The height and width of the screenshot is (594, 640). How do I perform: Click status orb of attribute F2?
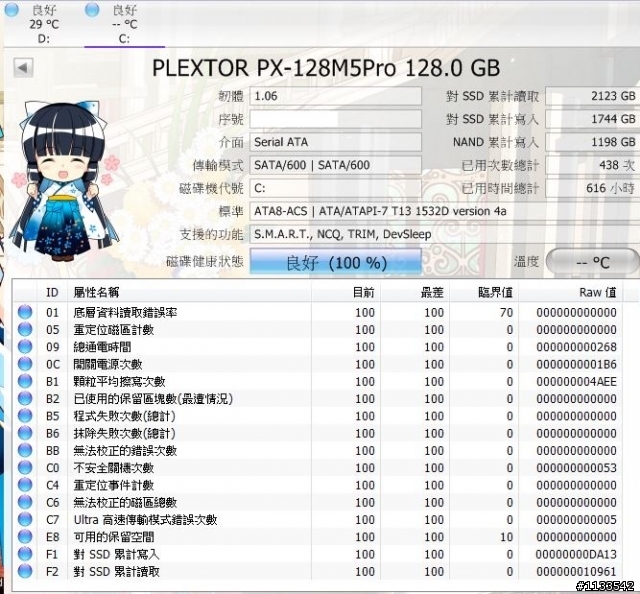25,571
